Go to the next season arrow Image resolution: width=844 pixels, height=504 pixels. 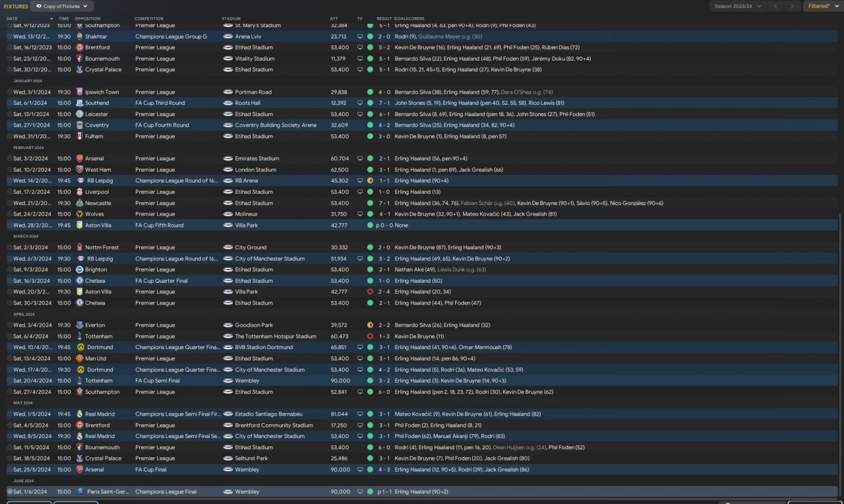[x=793, y=6]
